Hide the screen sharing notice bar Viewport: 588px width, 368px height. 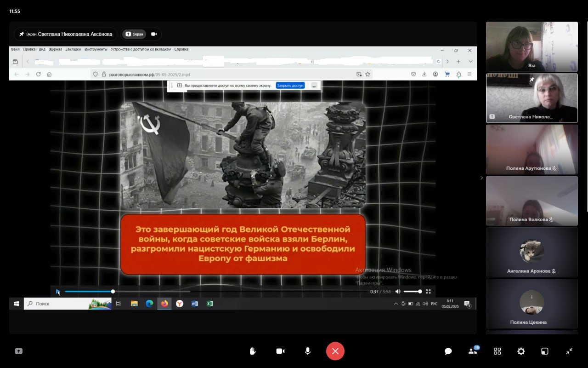[314, 86]
